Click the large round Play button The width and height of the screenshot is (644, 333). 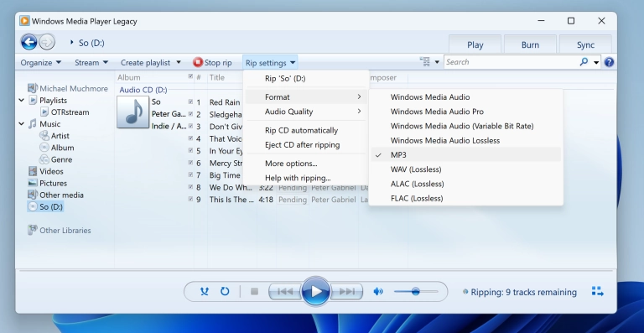tap(316, 292)
